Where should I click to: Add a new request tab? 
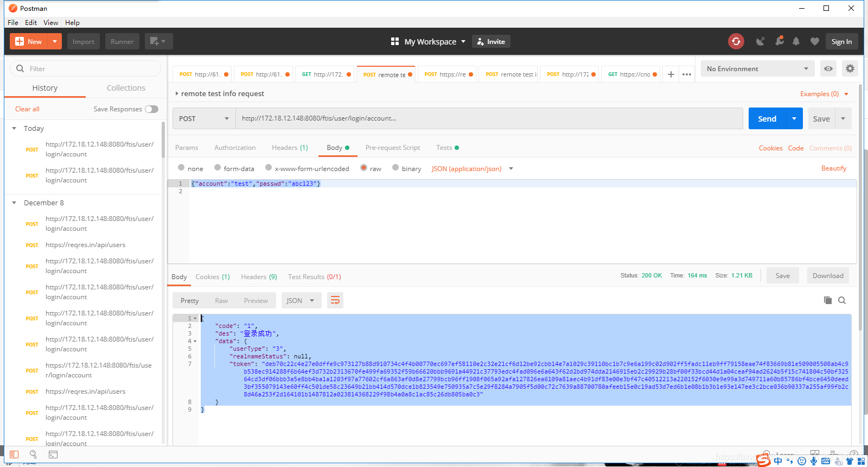(x=671, y=74)
